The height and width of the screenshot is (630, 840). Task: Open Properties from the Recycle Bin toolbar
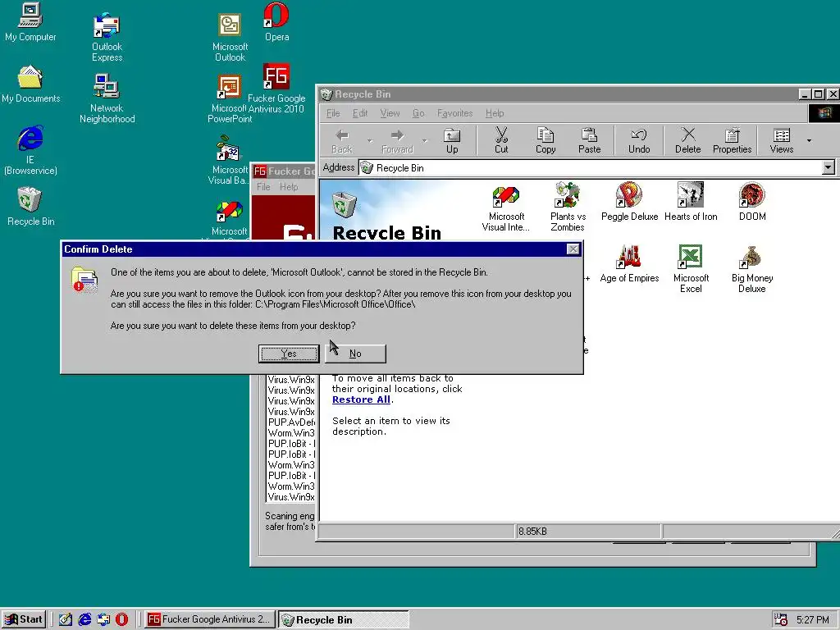point(732,141)
